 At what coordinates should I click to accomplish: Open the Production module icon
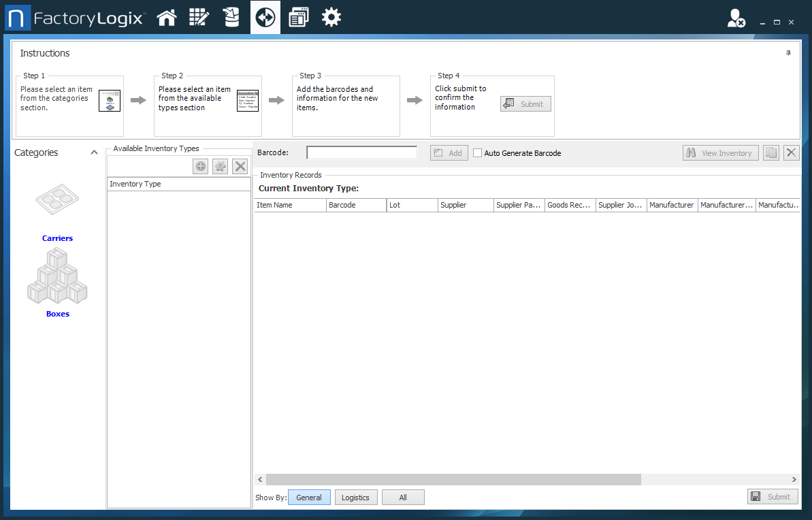(x=231, y=17)
